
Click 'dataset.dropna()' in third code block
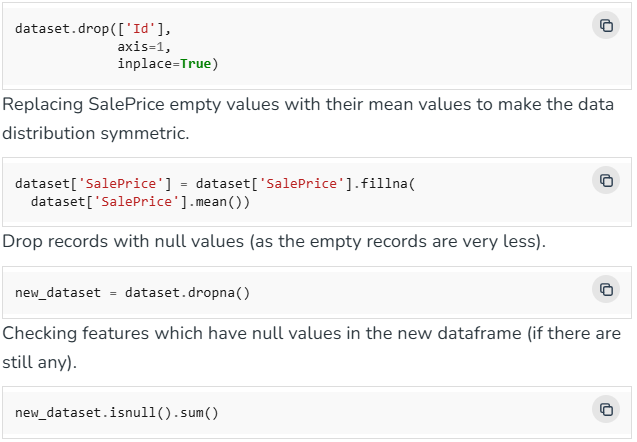(x=187, y=292)
